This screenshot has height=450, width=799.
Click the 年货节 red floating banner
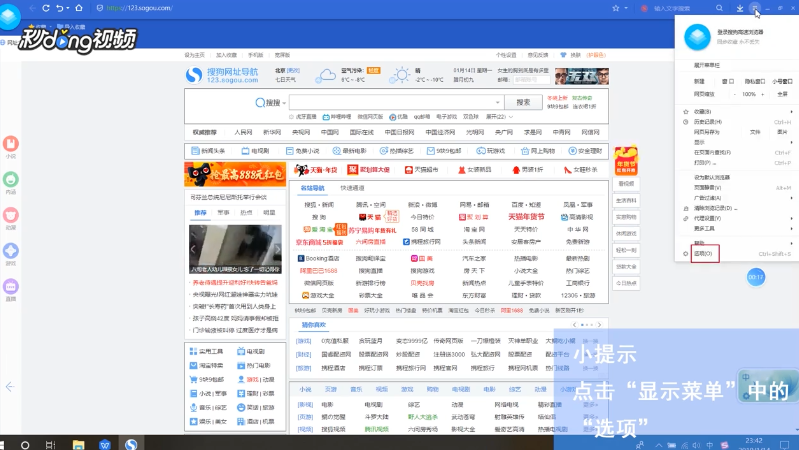tap(626, 160)
